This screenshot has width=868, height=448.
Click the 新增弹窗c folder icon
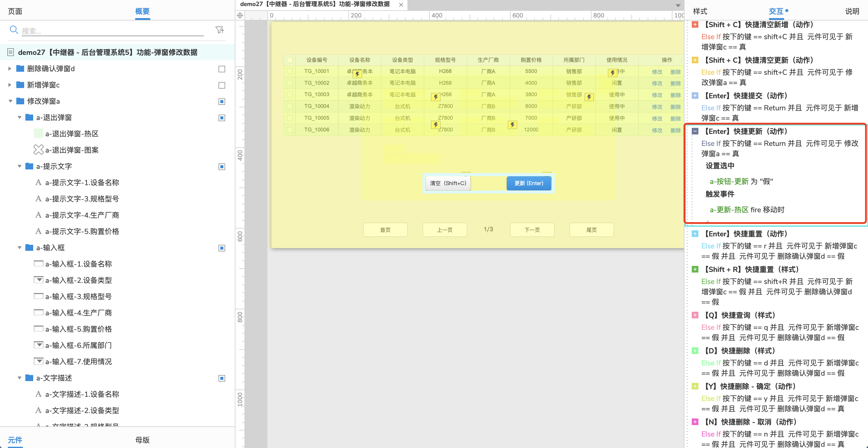click(20, 85)
